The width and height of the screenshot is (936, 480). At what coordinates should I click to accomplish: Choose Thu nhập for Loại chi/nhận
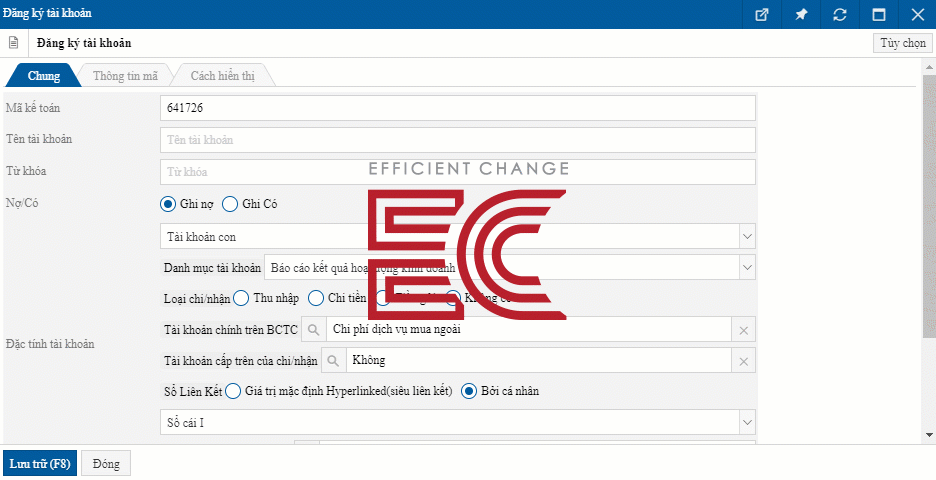click(241, 298)
